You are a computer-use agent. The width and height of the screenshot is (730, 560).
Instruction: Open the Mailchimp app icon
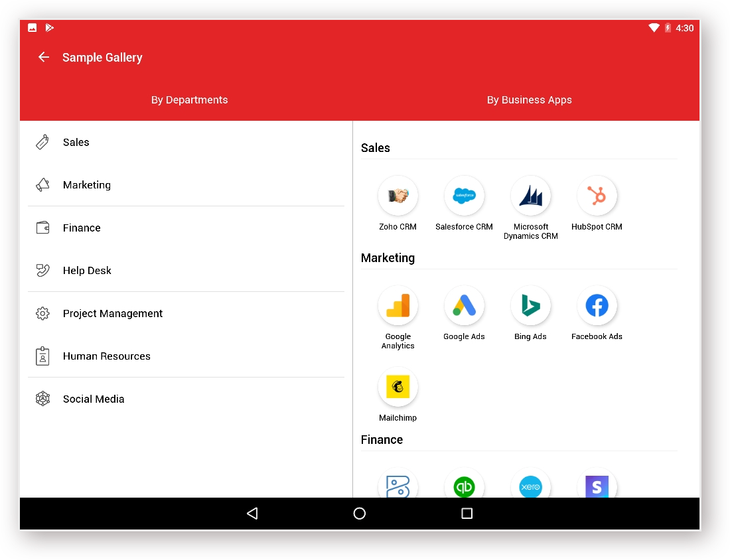tap(398, 387)
